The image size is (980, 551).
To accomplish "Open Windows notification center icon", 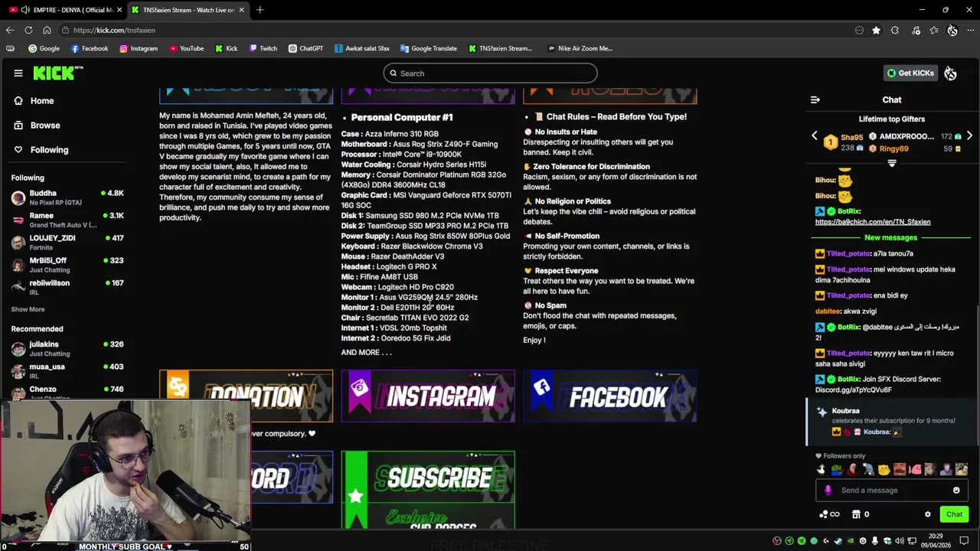I will [x=964, y=540].
